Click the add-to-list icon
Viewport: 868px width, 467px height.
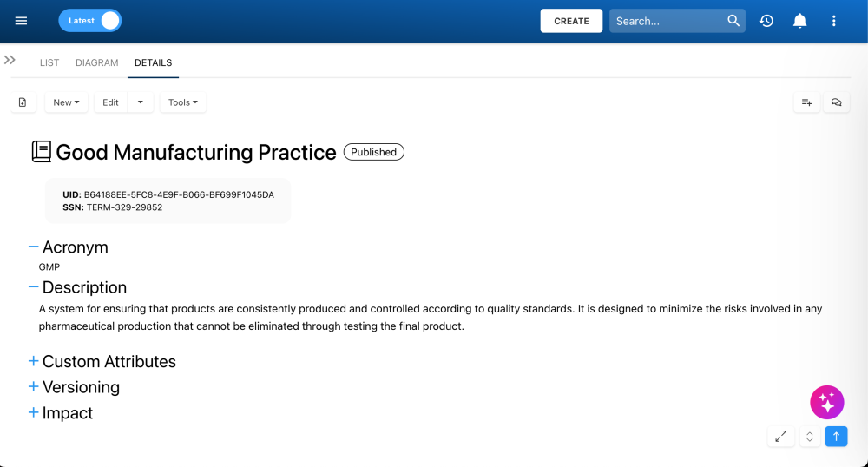coord(806,102)
